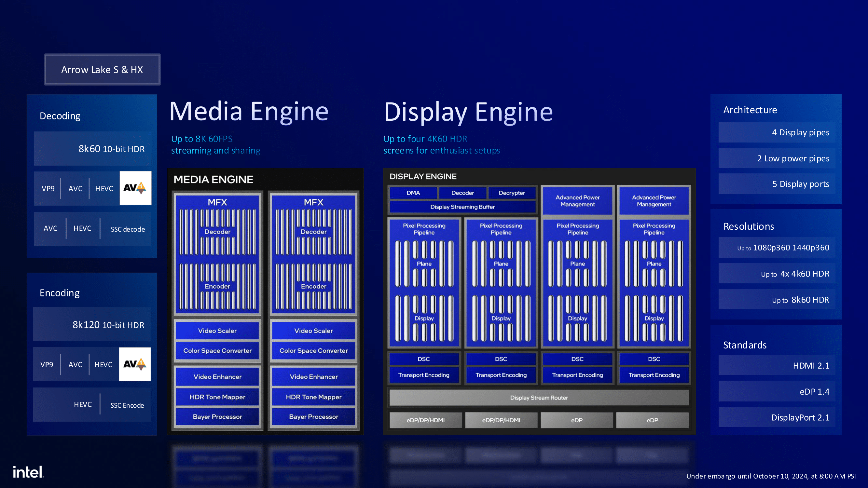The image size is (868, 488).
Task: Click the right Bayer Processor block
Action: [x=313, y=417]
